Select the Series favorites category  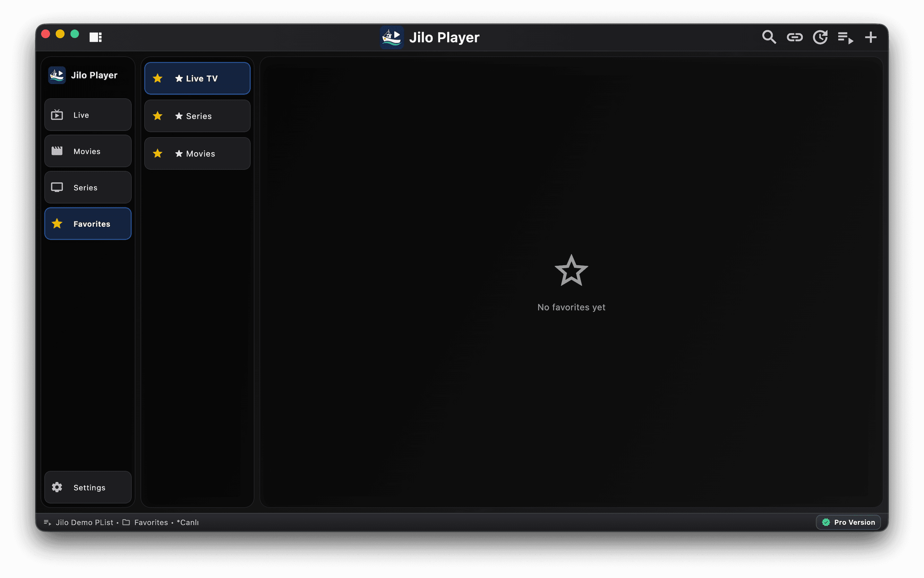pos(197,116)
